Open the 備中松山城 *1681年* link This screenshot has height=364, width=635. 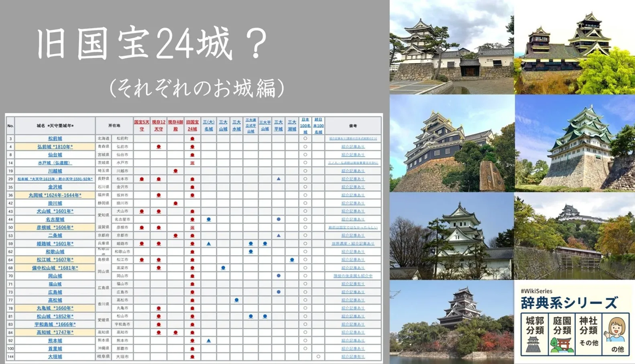[x=55, y=268]
